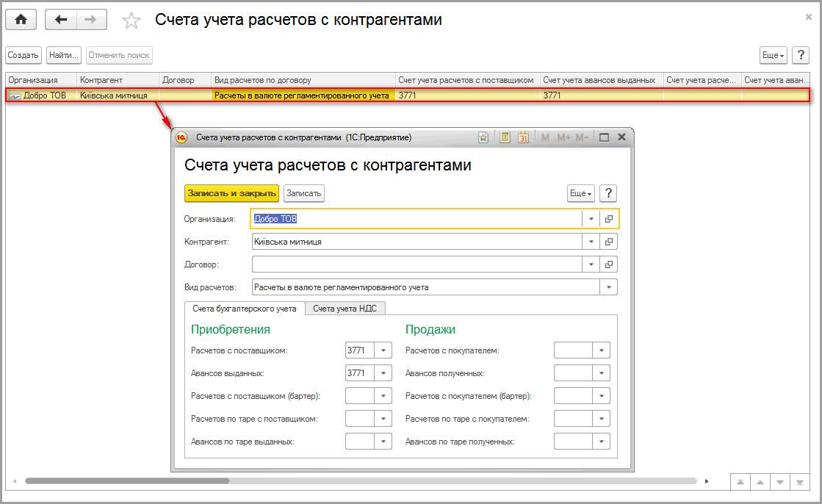
Task: Expand the Организация dropdown list
Action: 591,219
